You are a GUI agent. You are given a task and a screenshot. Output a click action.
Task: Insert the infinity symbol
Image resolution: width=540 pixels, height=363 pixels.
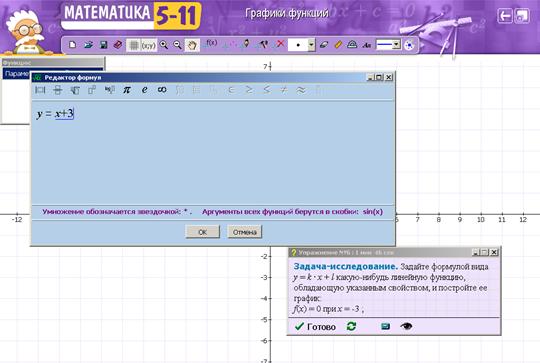point(162,90)
